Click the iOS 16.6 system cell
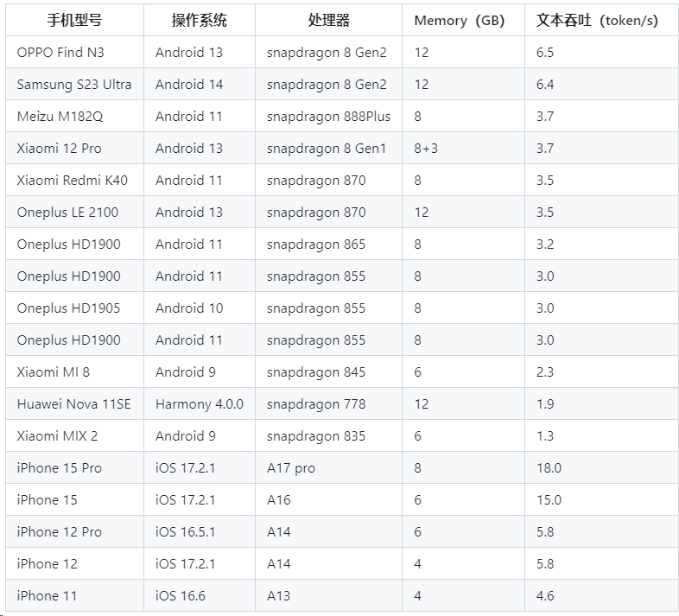Screen dimensions: 679x616 [181, 596]
